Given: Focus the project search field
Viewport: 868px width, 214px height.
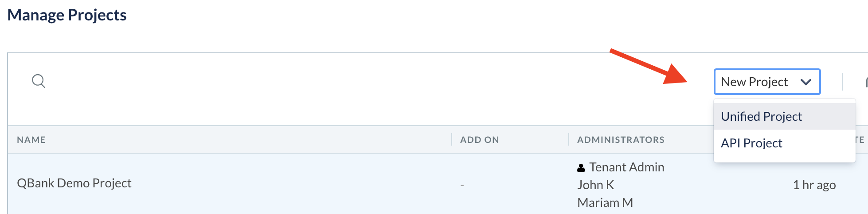Looking at the screenshot, I should tap(355, 81).
